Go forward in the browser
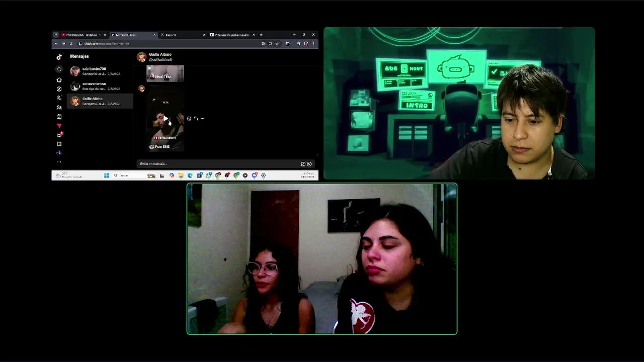 [63, 44]
